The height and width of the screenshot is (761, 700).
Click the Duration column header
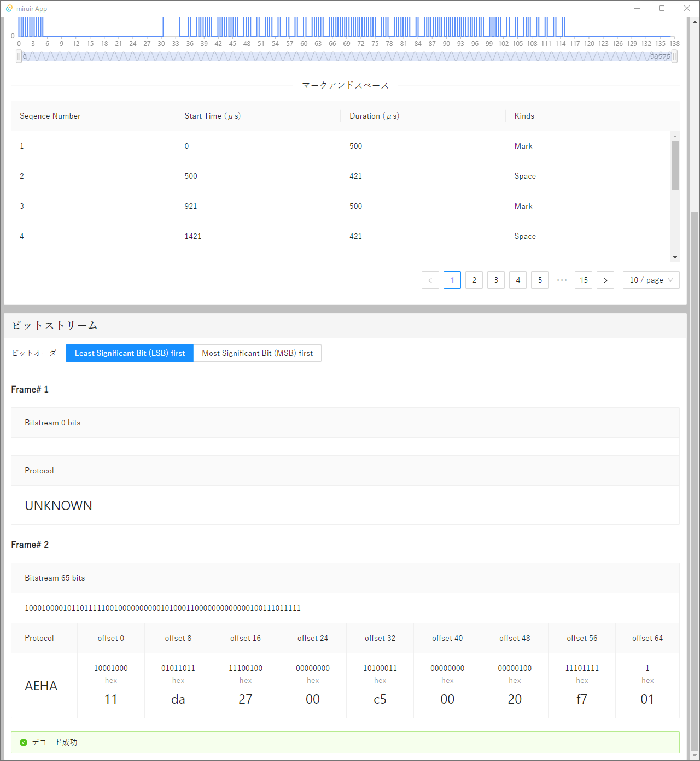(374, 116)
